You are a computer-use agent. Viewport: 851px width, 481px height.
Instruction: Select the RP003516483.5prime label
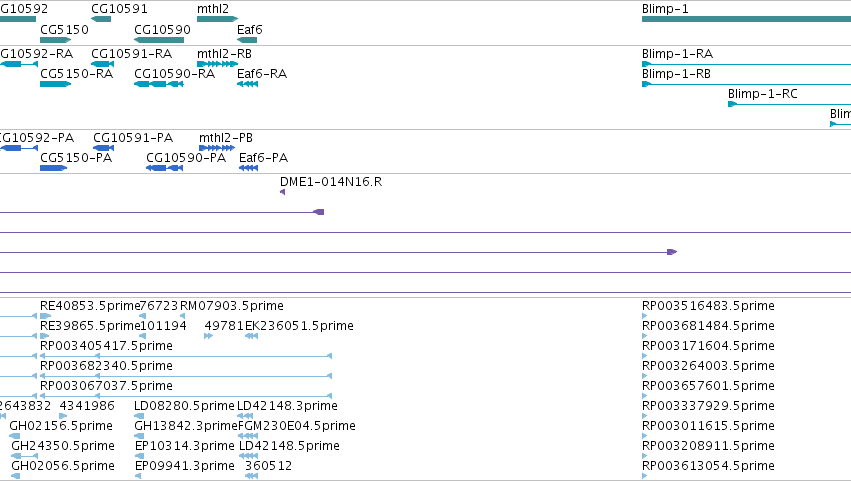click(708, 306)
